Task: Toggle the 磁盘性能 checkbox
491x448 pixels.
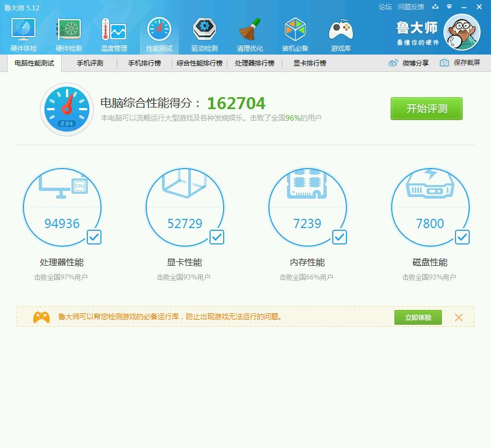Action: pos(462,237)
